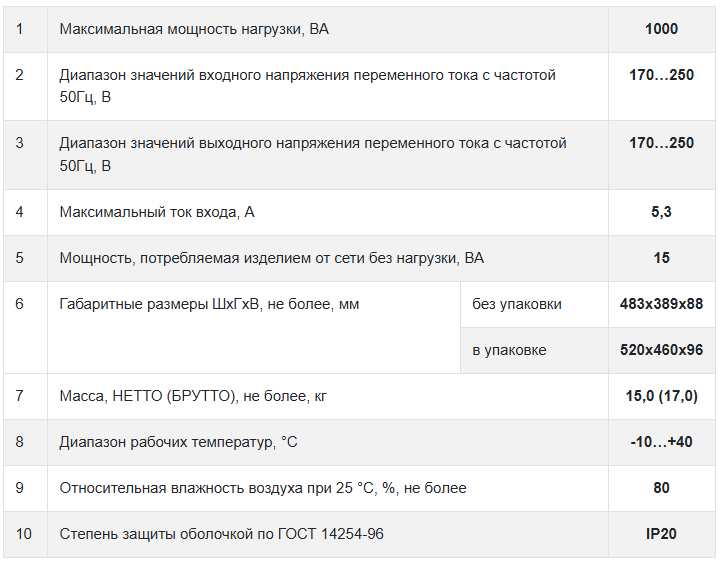Click the "Диапазон рабочих температур" cell
The width and height of the screenshot is (721, 564).
coord(179,442)
